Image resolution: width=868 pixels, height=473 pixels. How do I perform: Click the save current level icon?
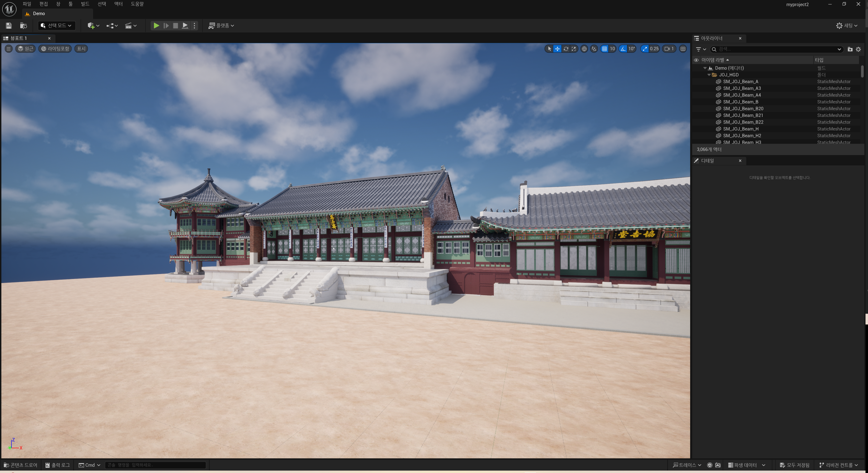pos(9,26)
